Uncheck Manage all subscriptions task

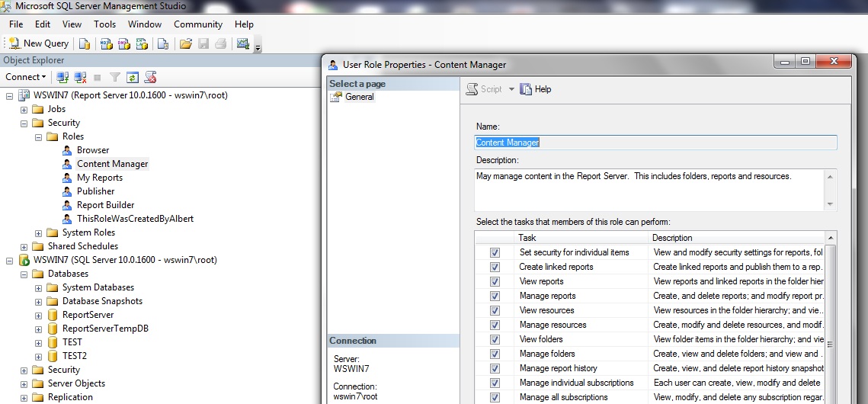coord(495,397)
